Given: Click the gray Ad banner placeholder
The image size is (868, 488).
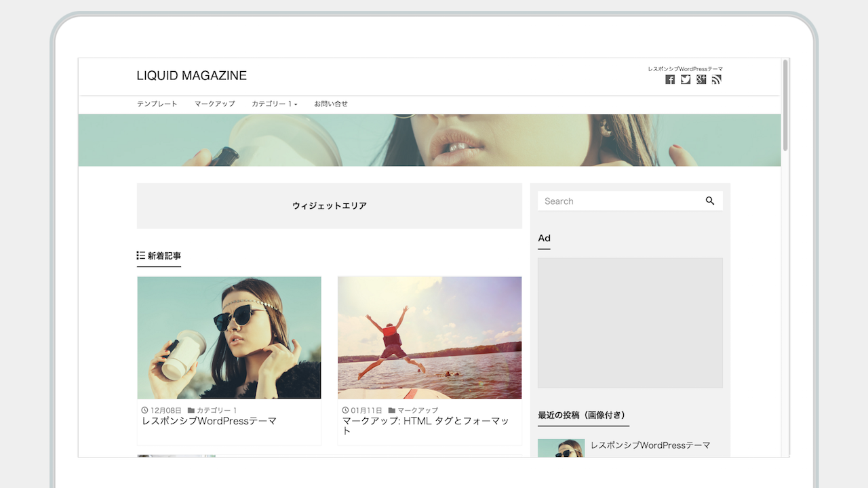Looking at the screenshot, I should pos(630,323).
